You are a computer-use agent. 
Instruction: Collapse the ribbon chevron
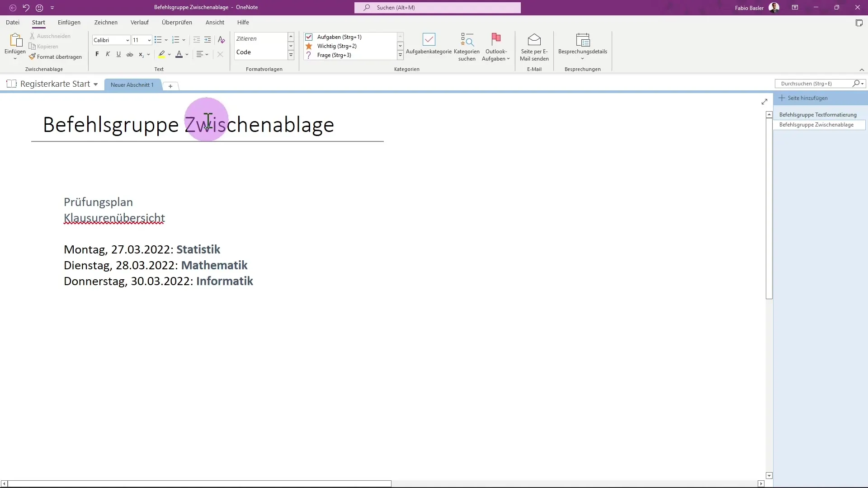click(x=862, y=70)
